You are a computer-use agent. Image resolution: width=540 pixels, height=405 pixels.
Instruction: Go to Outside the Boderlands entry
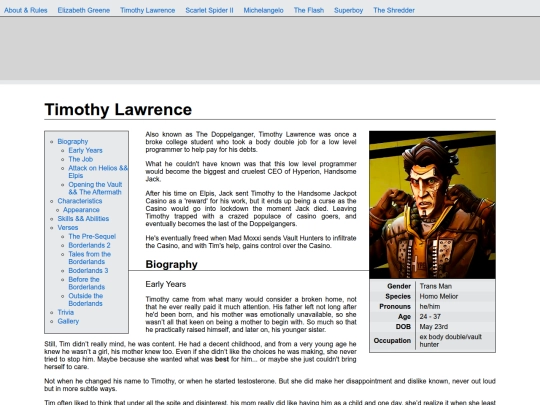[85, 300]
